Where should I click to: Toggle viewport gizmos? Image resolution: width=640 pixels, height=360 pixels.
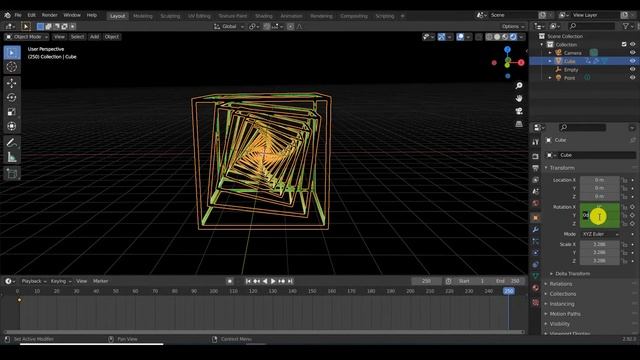tap(442, 37)
